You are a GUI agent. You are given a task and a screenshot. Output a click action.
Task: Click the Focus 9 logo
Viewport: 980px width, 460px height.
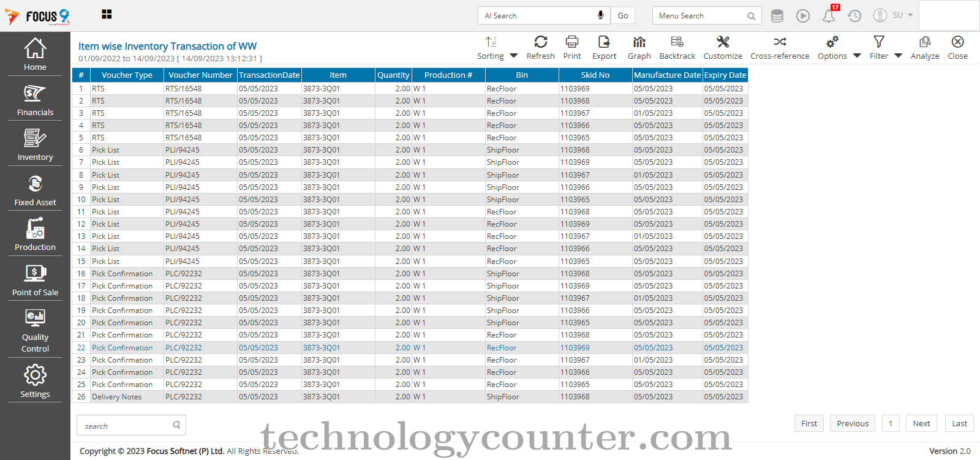[x=38, y=17]
